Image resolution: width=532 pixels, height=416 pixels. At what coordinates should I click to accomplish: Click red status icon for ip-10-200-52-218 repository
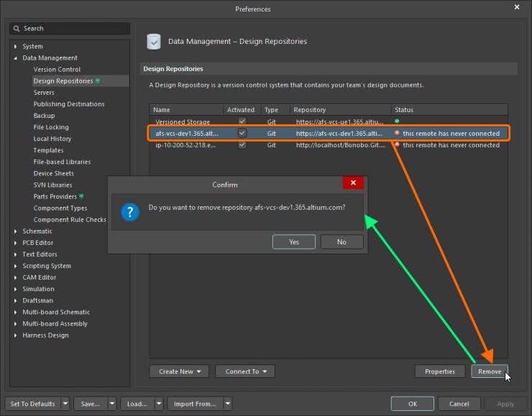point(397,145)
